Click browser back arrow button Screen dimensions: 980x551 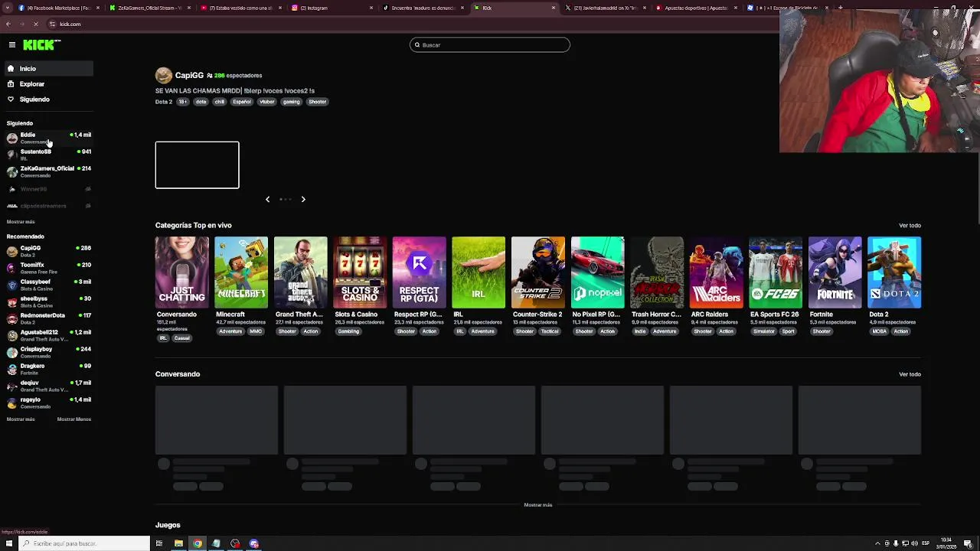pyautogui.click(x=8, y=24)
